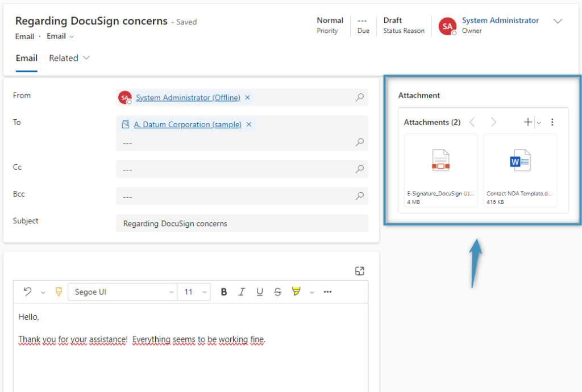The height and width of the screenshot is (392, 582).
Task: Expand the Undo options dropdown
Action: pyautogui.click(x=43, y=292)
